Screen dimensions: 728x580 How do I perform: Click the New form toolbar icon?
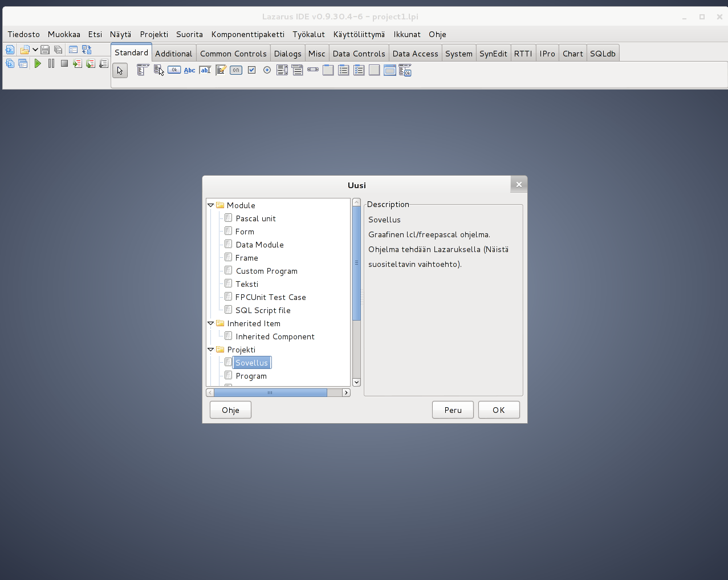73,50
